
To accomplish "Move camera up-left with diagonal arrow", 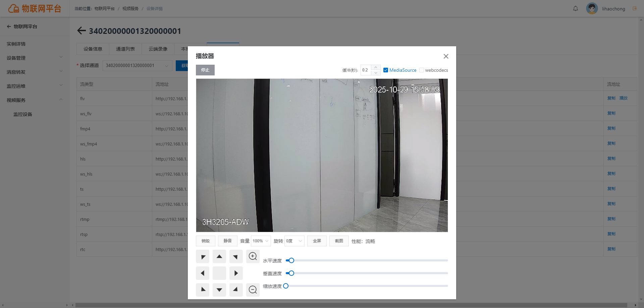I will (x=203, y=256).
